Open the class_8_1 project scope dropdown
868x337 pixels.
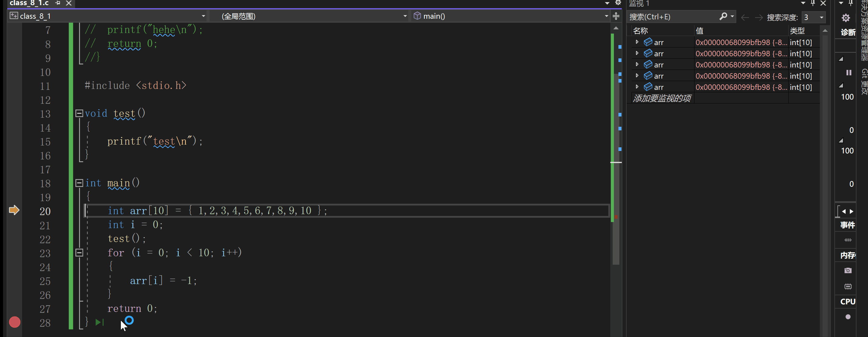point(203,16)
